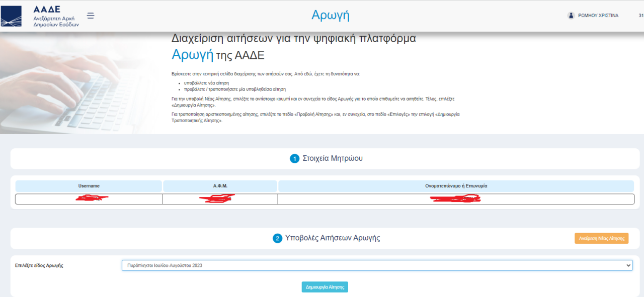Screen dimensions: 644x297
Task: Select the redacted Username table cell
Action: click(x=89, y=199)
